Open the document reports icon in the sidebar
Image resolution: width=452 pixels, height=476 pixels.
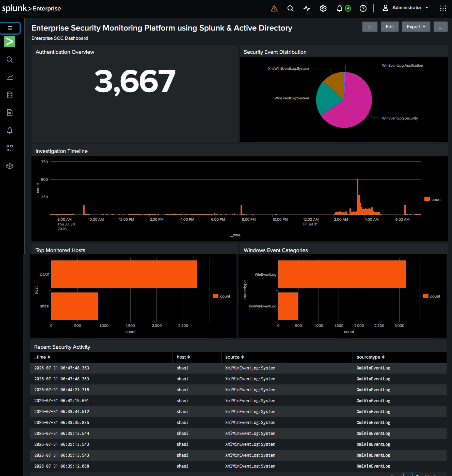[10, 113]
